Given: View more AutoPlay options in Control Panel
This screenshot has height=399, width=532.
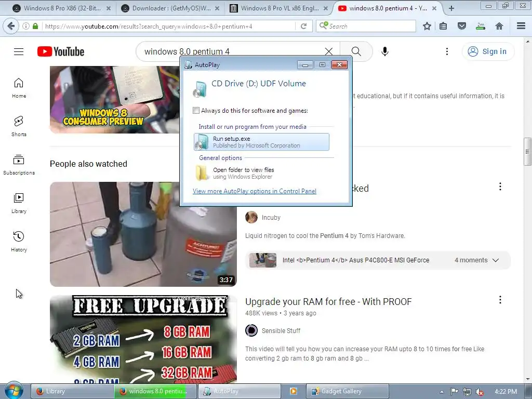Looking at the screenshot, I should coord(255,191).
